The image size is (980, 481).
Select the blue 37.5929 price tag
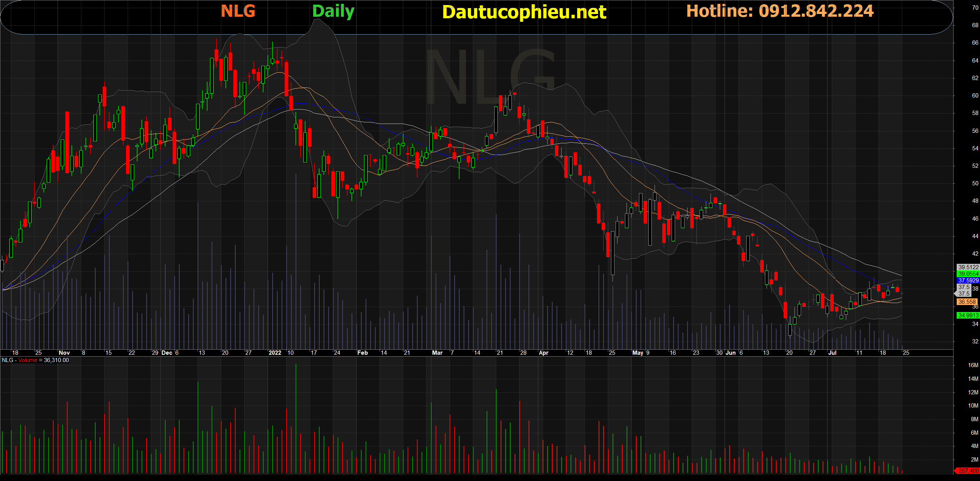pos(968,281)
